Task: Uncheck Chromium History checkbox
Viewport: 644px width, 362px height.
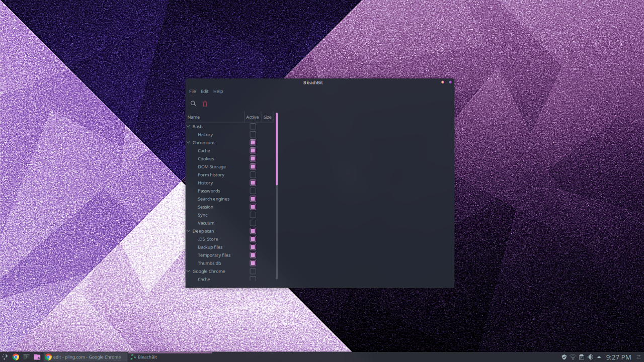Action: tap(253, 183)
